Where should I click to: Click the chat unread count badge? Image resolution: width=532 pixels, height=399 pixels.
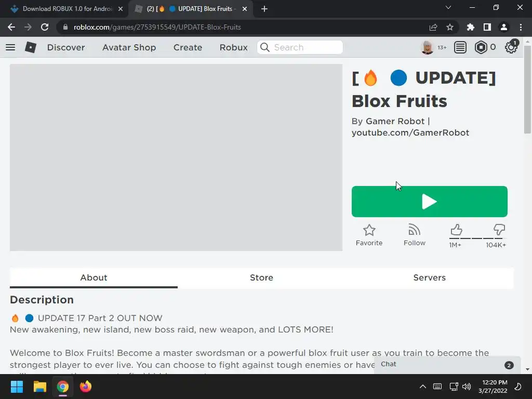(509, 365)
